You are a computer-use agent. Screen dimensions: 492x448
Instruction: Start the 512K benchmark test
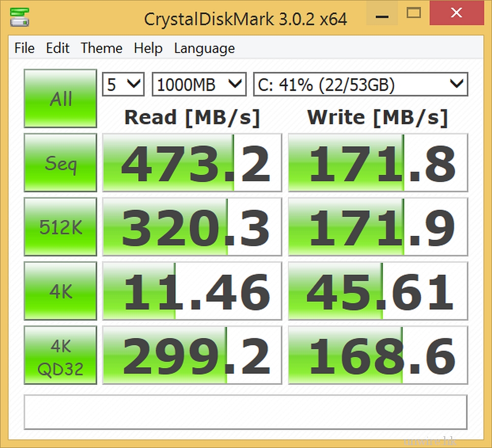[61, 227]
